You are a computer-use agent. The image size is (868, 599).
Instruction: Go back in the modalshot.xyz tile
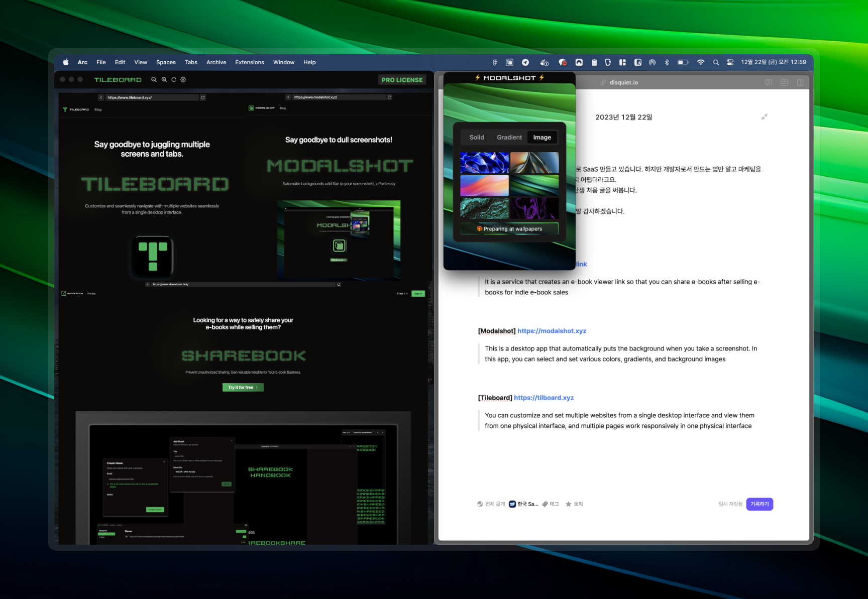(x=288, y=97)
